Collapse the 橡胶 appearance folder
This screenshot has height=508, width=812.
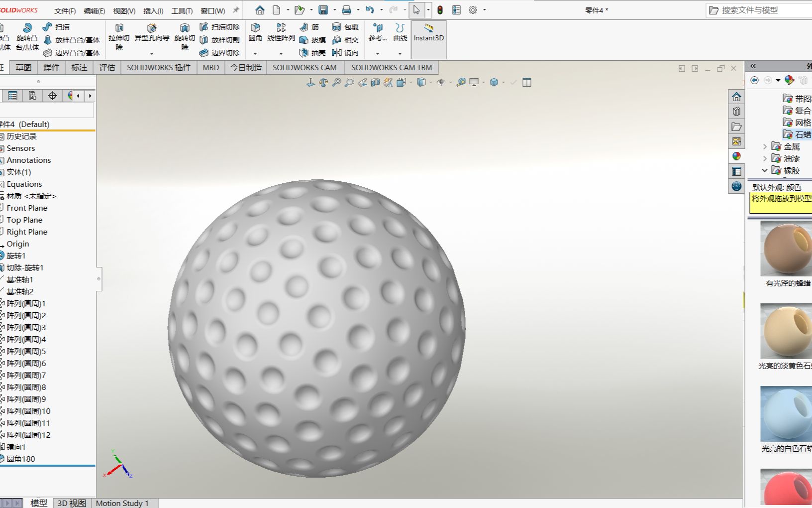(766, 170)
